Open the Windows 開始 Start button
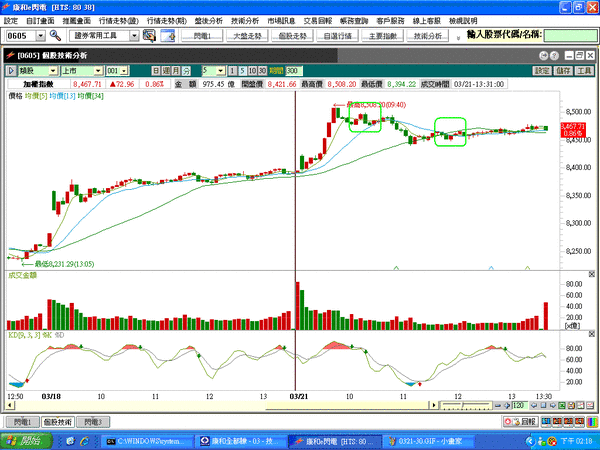The image size is (600, 450). 26,441
